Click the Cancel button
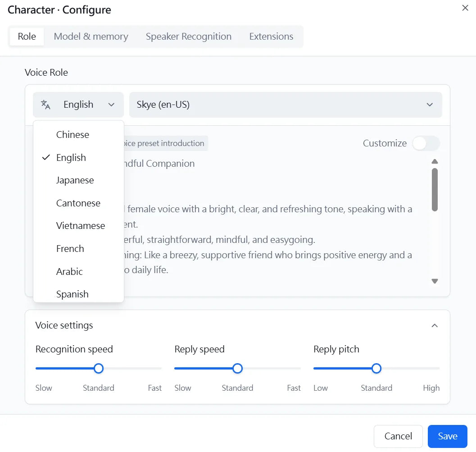This screenshot has width=476, height=452. tap(398, 436)
